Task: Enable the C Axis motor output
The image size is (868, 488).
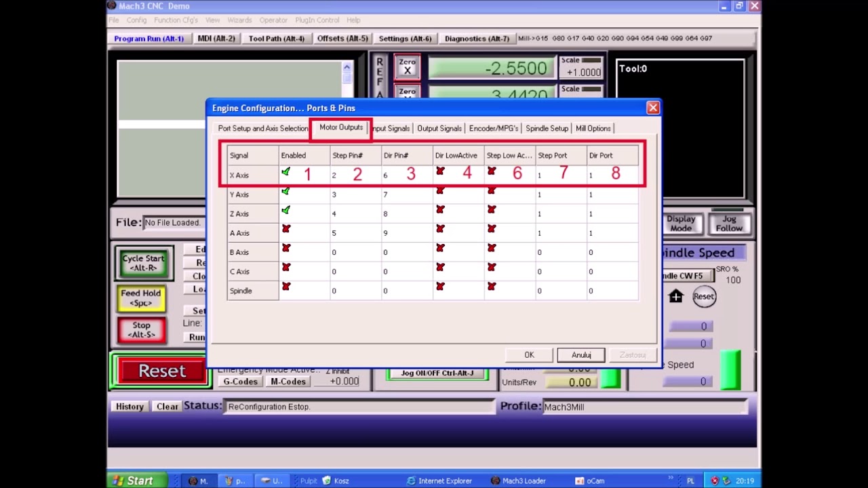Action: (x=285, y=268)
